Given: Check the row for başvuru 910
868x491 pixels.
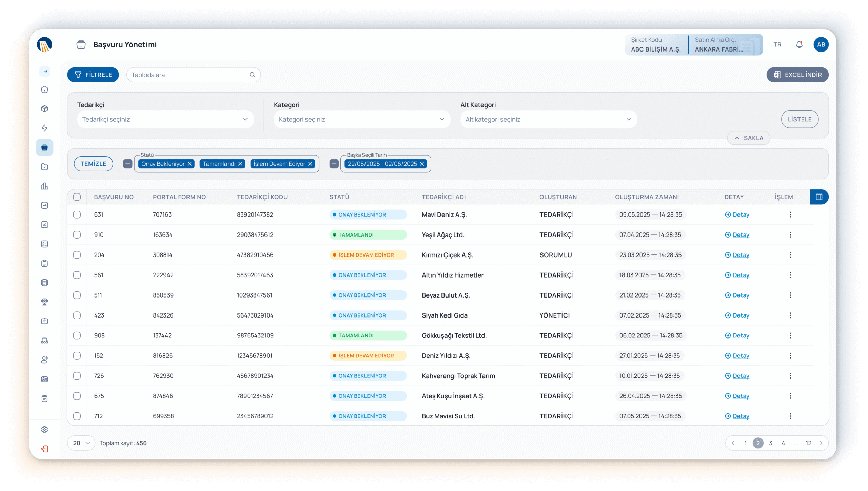Looking at the screenshot, I should click(x=77, y=235).
